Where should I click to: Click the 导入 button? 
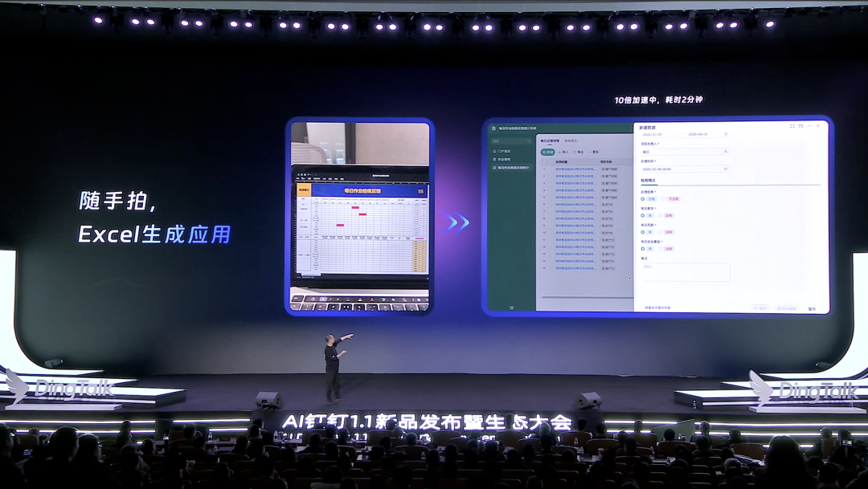pos(563,152)
